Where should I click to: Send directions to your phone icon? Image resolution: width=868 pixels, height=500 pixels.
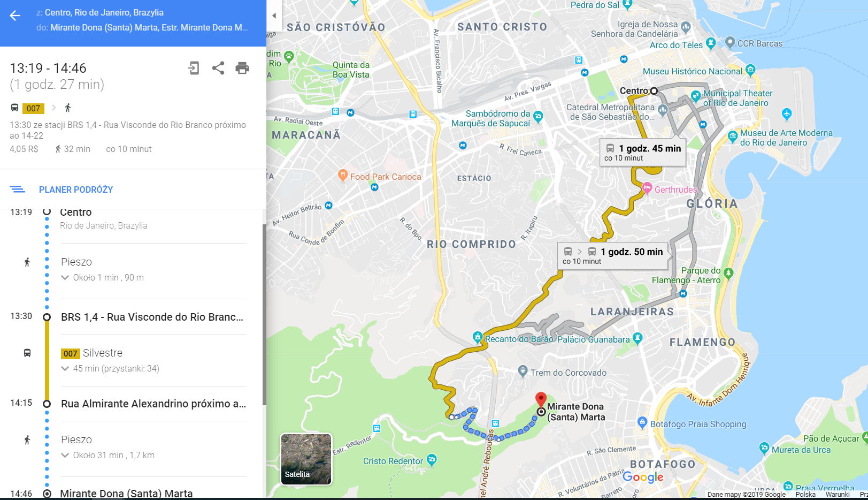point(194,68)
